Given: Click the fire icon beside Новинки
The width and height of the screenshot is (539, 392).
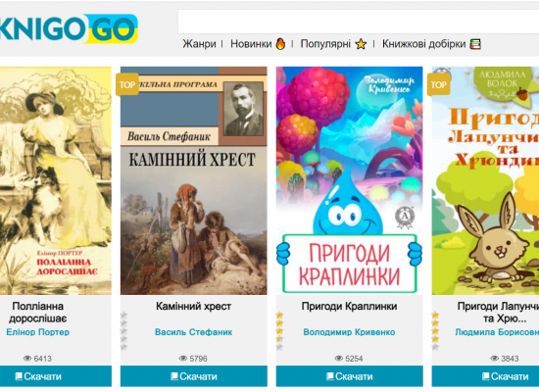Looking at the screenshot, I should pos(281,44).
